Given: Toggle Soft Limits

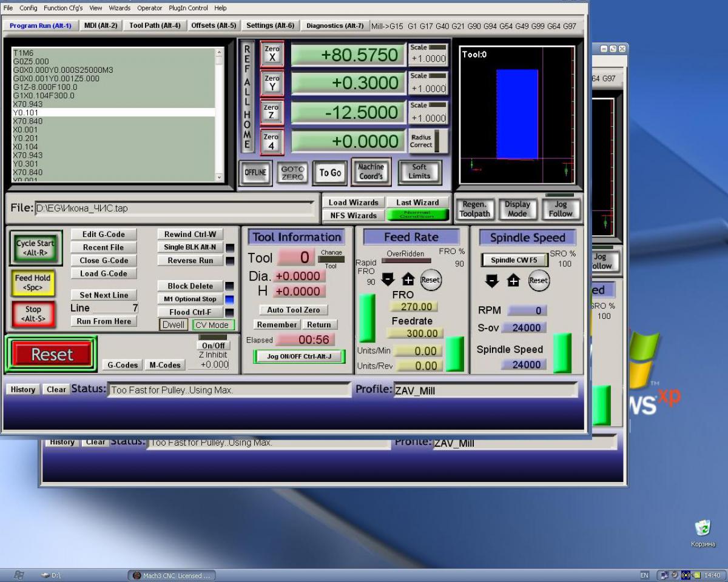Looking at the screenshot, I should click(x=419, y=172).
